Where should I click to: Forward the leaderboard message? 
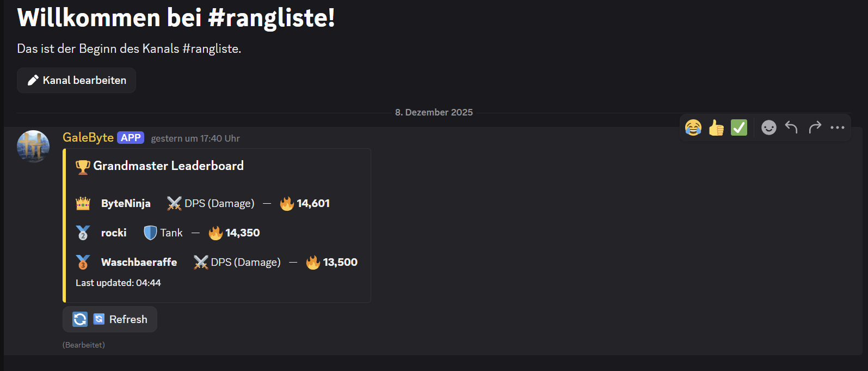815,127
